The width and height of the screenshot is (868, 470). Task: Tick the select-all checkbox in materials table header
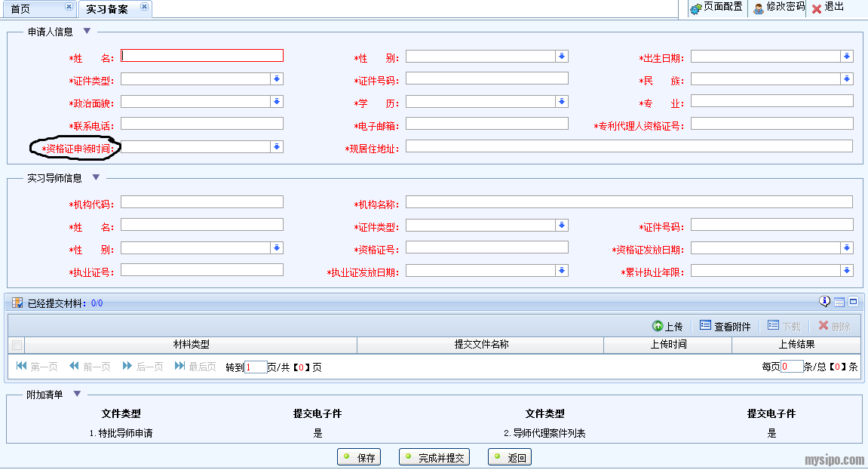(17, 346)
